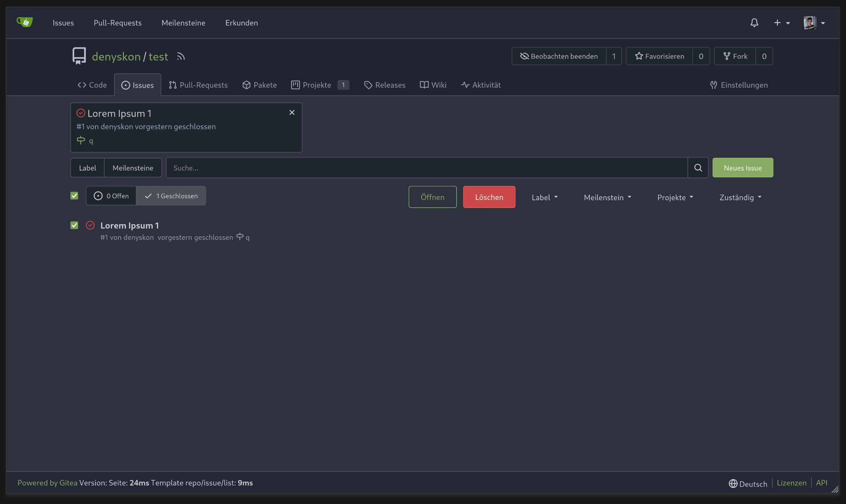Open the Releases tab

click(385, 85)
